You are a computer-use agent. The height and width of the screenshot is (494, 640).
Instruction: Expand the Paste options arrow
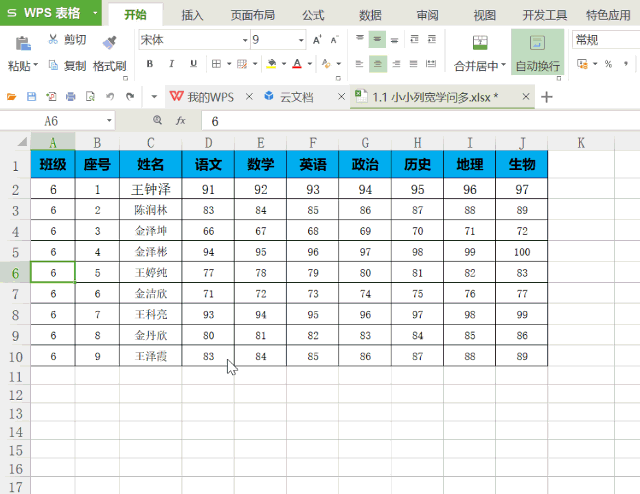[x=36, y=65]
